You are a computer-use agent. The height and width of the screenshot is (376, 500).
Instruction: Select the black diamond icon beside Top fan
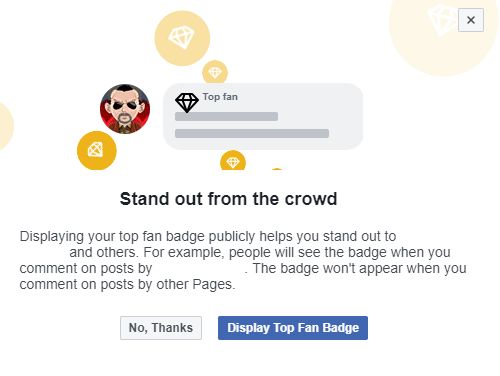coord(187,103)
